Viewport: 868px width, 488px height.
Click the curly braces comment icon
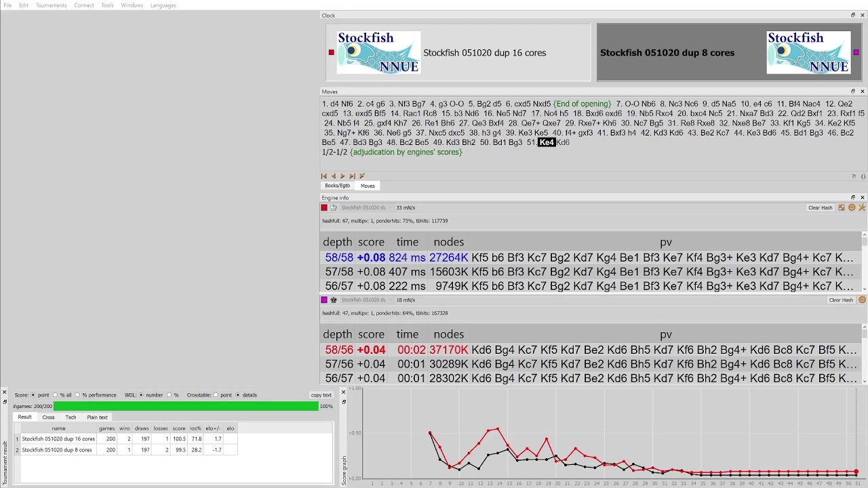pyautogui.click(x=863, y=176)
